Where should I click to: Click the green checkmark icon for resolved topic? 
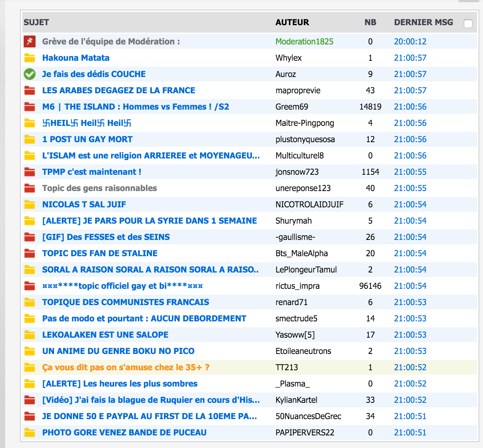tap(30, 74)
